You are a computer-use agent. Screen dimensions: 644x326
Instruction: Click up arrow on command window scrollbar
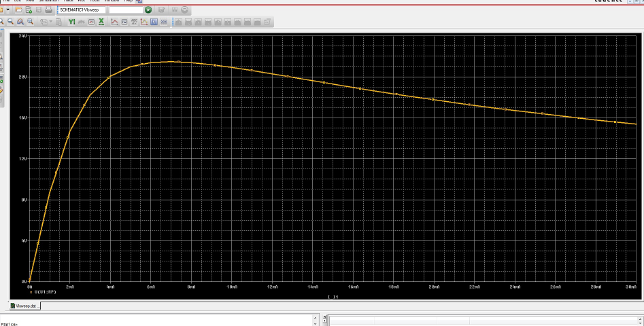coord(315,318)
